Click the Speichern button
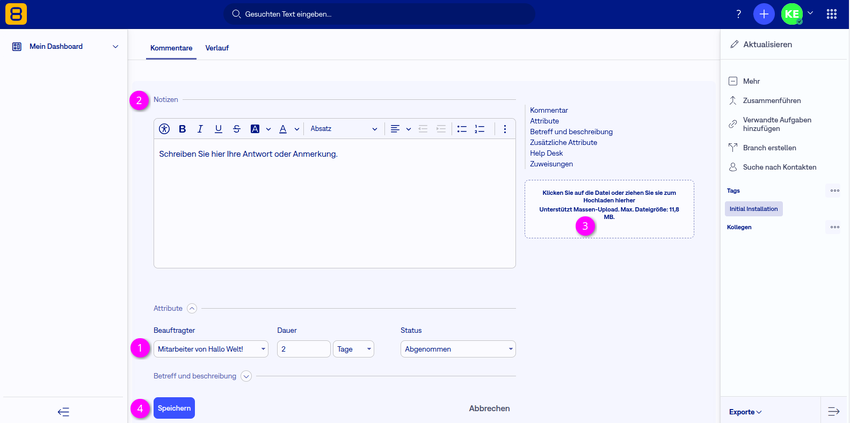850x423 pixels. coord(174,408)
